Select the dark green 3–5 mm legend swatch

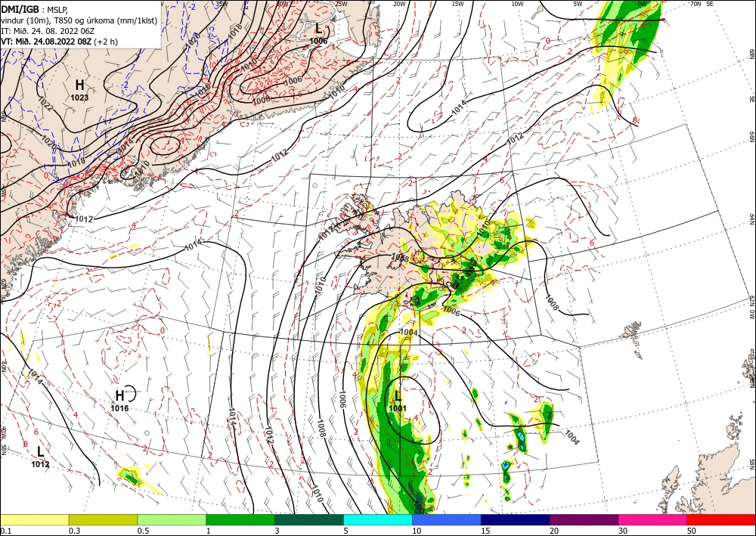pos(309,519)
